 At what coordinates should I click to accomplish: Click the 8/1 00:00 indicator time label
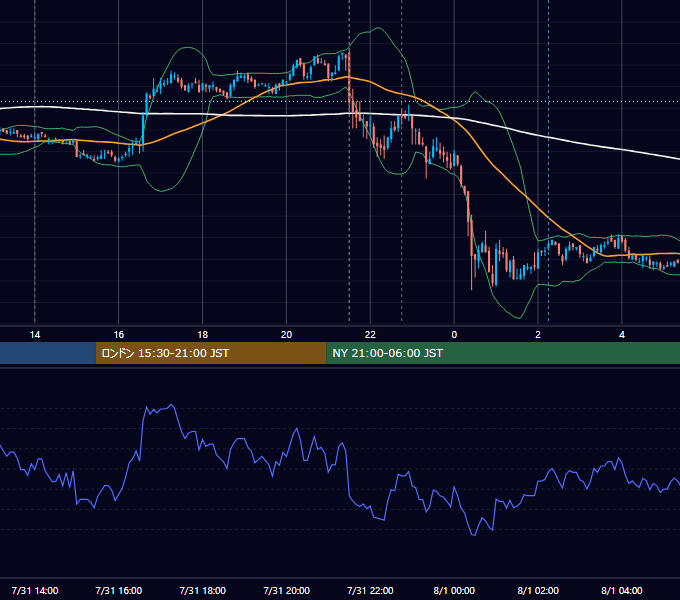click(454, 590)
